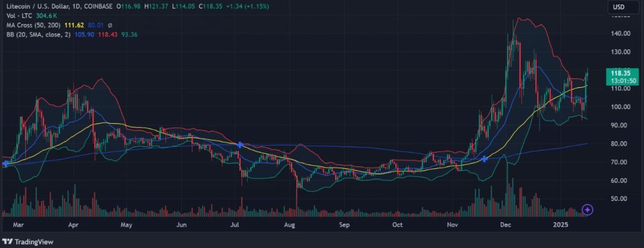Click the Apr label on the time axis
The width and height of the screenshot is (644, 248).
pyautogui.click(x=74, y=225)
